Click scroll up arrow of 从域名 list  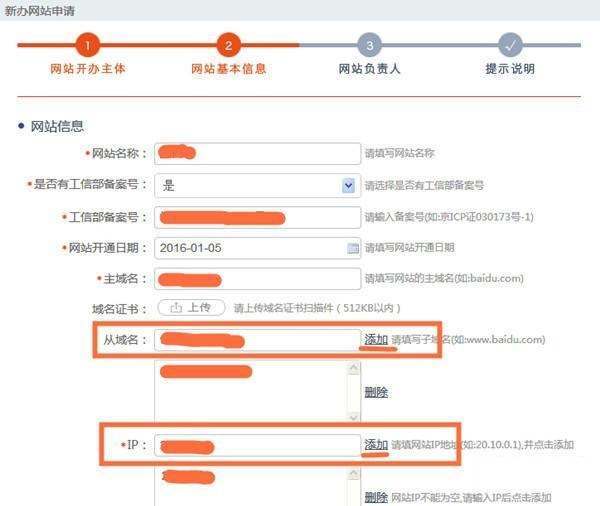pyautogui.click(x=354, y=368)
